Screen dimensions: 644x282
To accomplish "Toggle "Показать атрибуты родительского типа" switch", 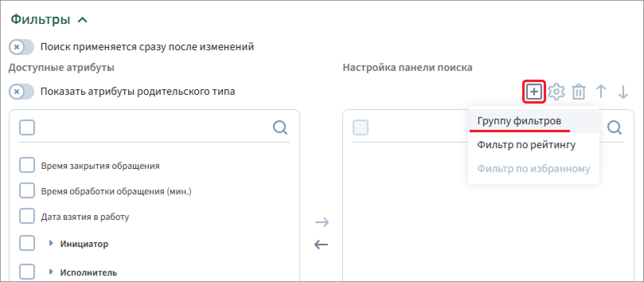I will tap(21, 92).
